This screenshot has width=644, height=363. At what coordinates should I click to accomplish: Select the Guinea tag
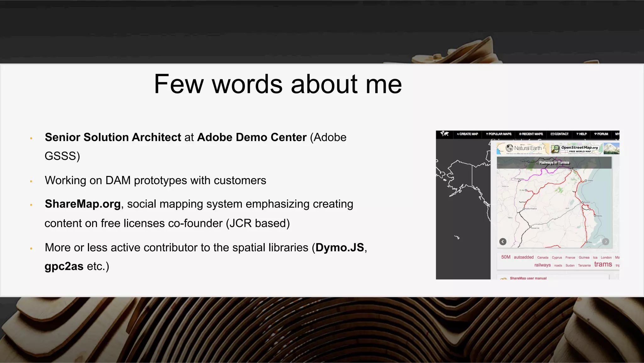tap(584, 258)
